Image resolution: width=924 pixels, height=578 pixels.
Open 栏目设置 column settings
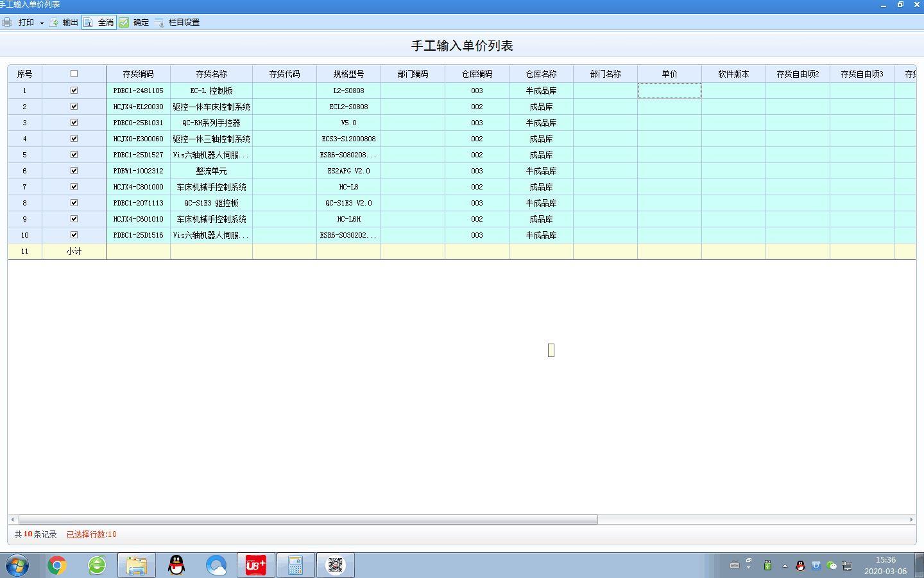tap(177, 22)
